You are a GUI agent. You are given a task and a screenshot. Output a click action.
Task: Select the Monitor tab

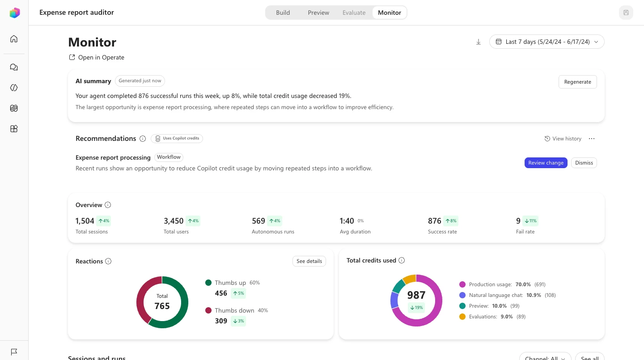click(390, 13)
